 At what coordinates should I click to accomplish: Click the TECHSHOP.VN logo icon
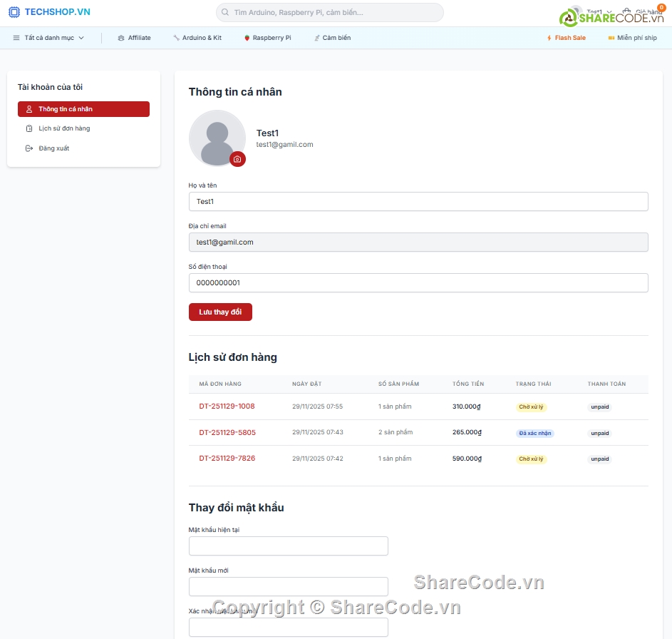coord(14,12)
